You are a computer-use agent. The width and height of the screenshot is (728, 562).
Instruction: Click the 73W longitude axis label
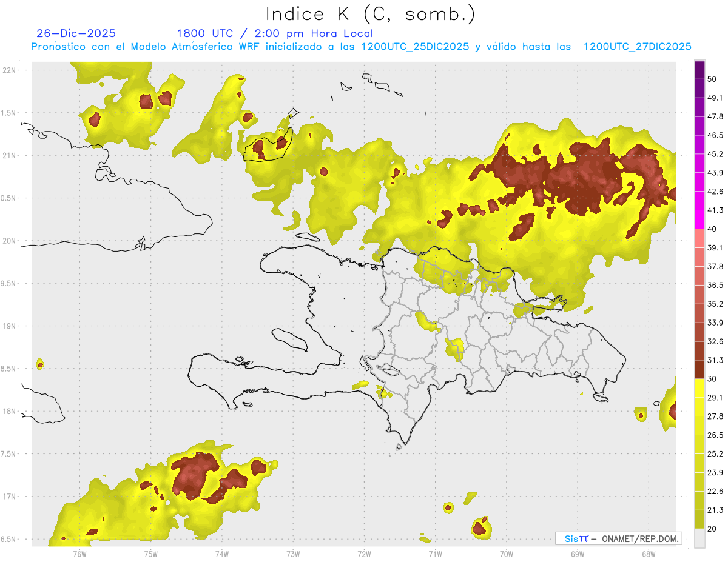click(293, 554)
